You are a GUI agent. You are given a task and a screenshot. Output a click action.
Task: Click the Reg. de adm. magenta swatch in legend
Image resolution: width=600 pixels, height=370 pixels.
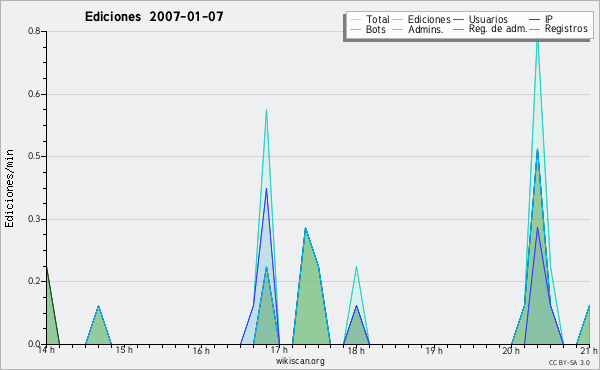pyautogui.click(x=458, y=29)
